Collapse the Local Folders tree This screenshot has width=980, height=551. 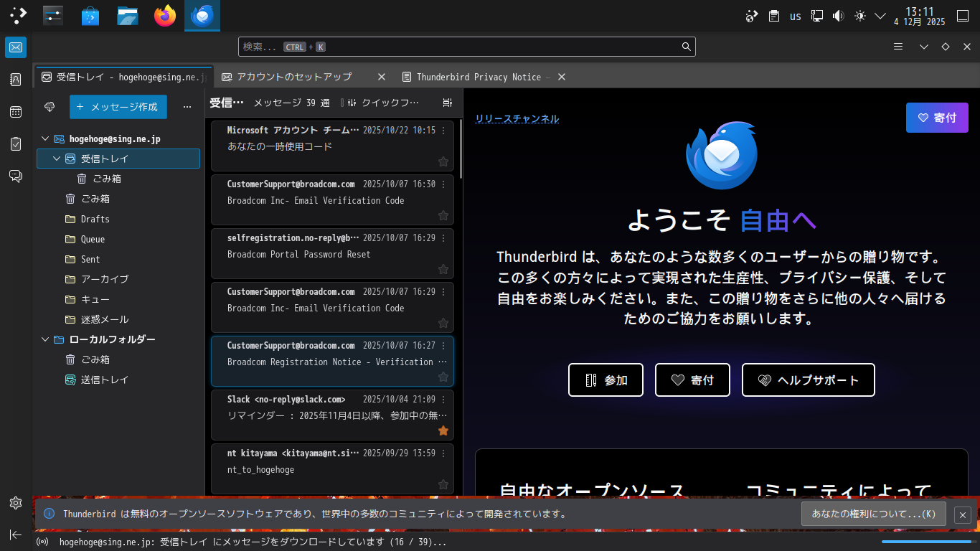point(45,339)
